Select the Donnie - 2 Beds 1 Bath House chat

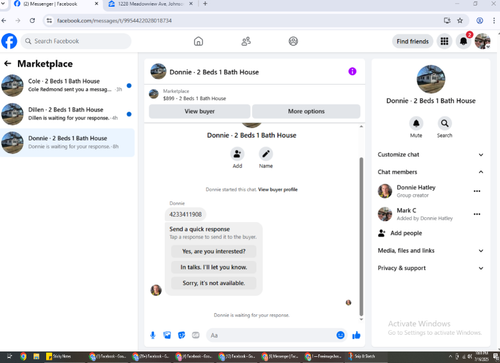coord(67,143)
